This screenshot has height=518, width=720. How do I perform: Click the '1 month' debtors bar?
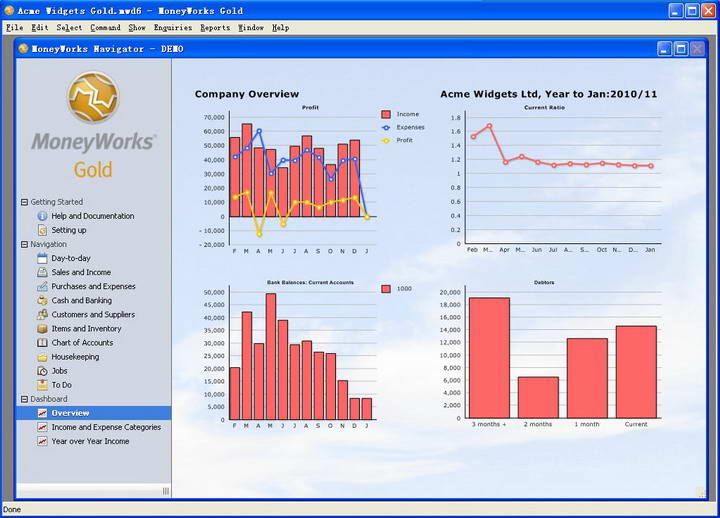[587, 378]
